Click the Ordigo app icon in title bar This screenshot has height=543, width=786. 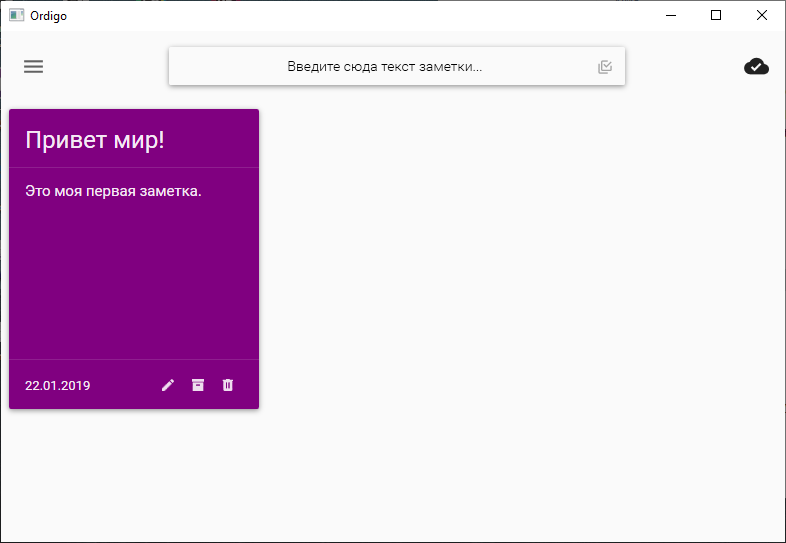[x=17, y=15]
